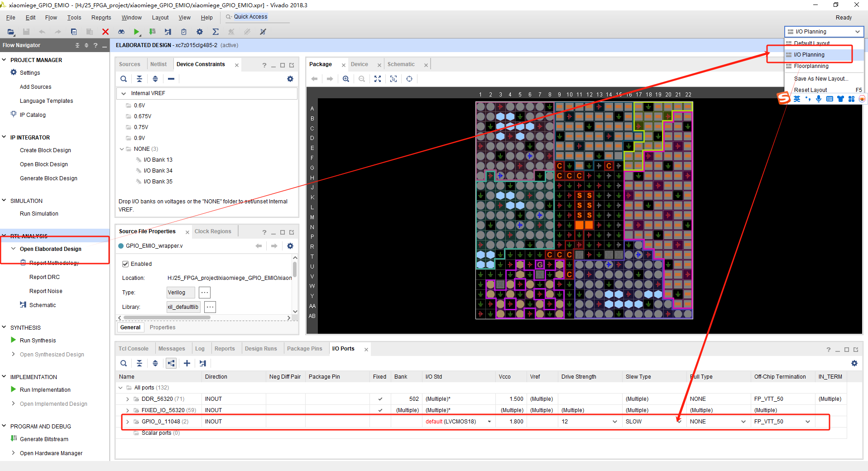Screen dimensions: 868x471
Task: Collapse all in Flow Navigator header
Action: tap(77, 45)
